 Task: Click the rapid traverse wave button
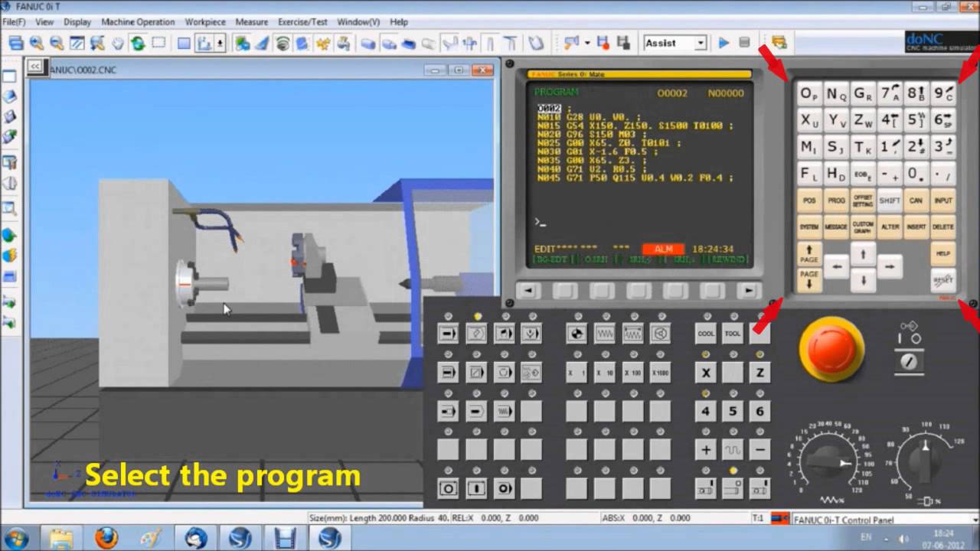pyautogui.click(x=733, y=450)
